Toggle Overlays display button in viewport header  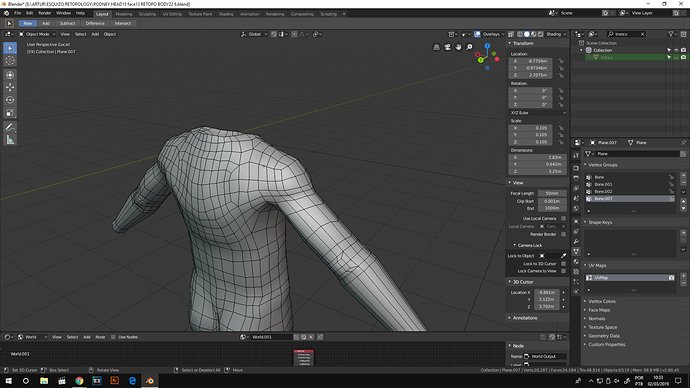(477, 34)
